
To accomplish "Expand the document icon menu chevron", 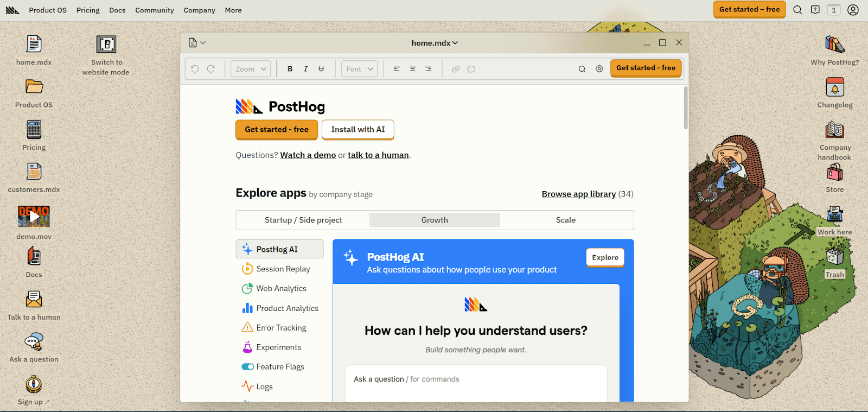I will pyautogui.click(x=203, y=42).
